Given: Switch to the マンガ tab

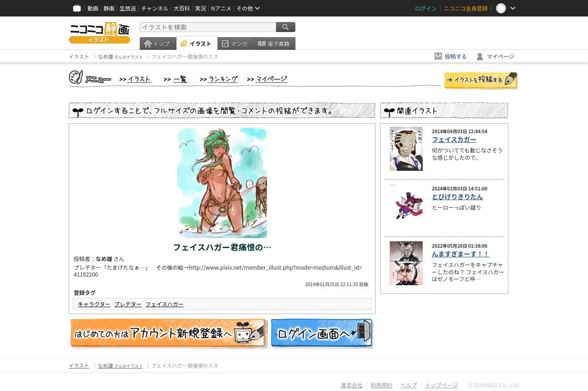Looking at the screenshot, I should point(235,43).
